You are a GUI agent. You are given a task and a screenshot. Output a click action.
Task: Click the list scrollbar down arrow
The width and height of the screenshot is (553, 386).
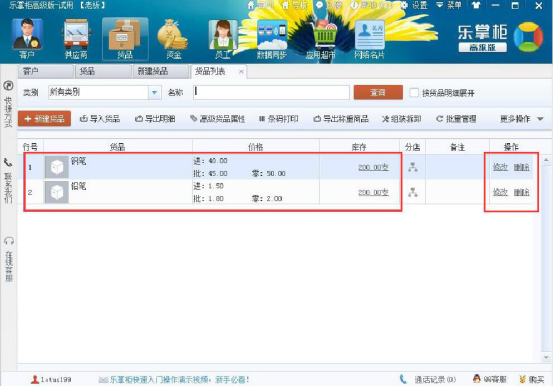[546, 357]
